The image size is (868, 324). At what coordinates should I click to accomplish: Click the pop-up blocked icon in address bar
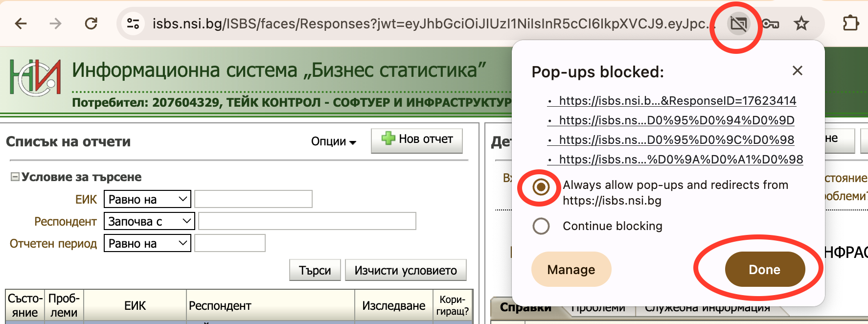738,24
